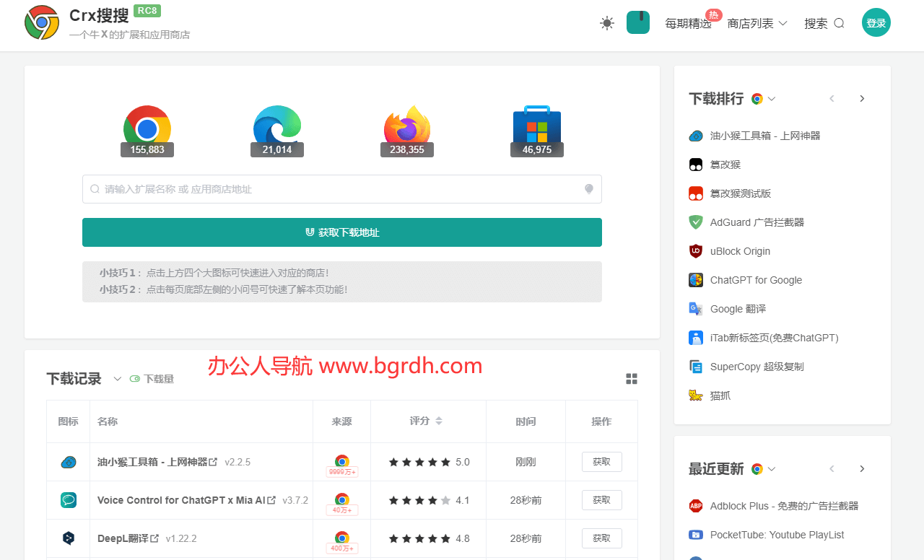Click 获取 button for DeepL翻译 row

(x=602, y=538)
